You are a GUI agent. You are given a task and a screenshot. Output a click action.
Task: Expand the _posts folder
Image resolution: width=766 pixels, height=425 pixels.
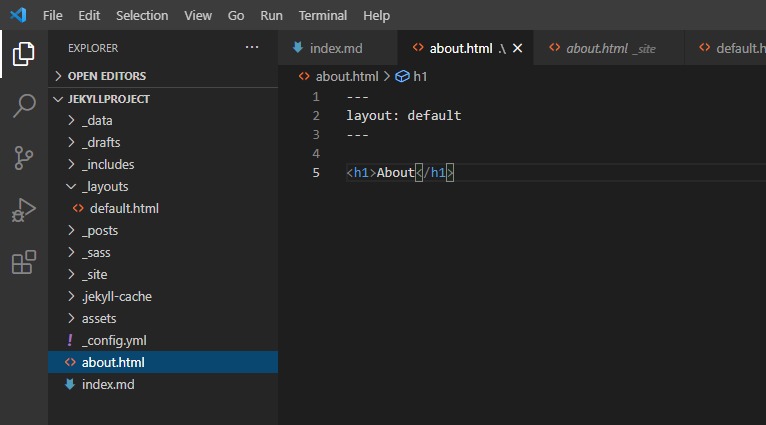pos(100,230)
